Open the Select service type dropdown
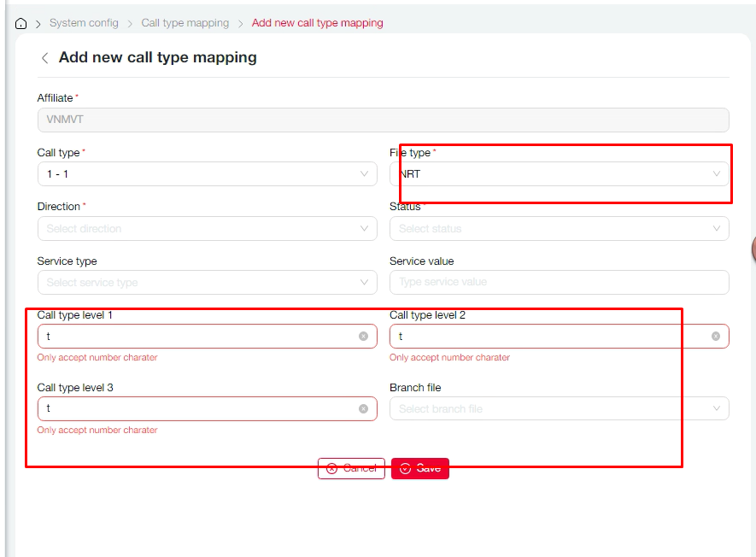756x557 pixels. click(x=207, y=283)
